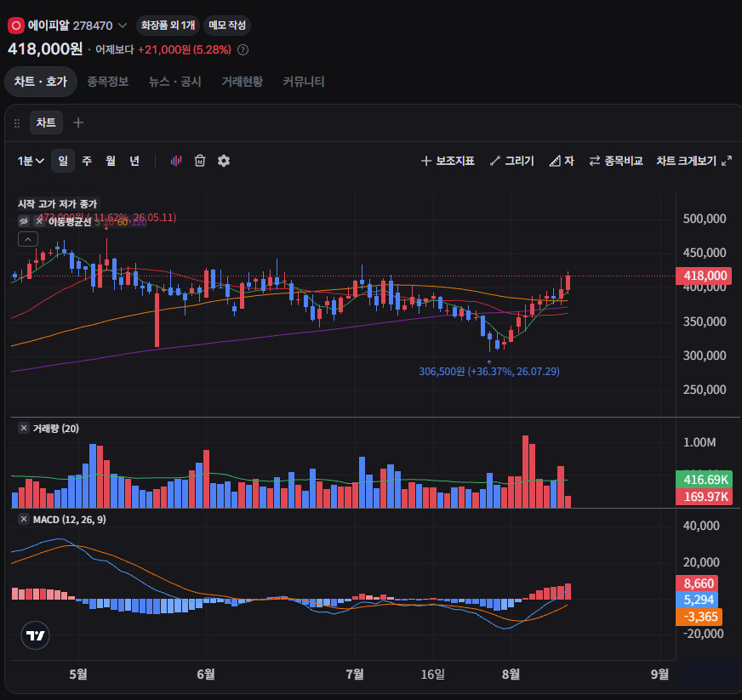Expand chart with 차트 크게보기
The height and width of the screenshot is (700, 742).
pyautogui.click(x=693, y=161)
